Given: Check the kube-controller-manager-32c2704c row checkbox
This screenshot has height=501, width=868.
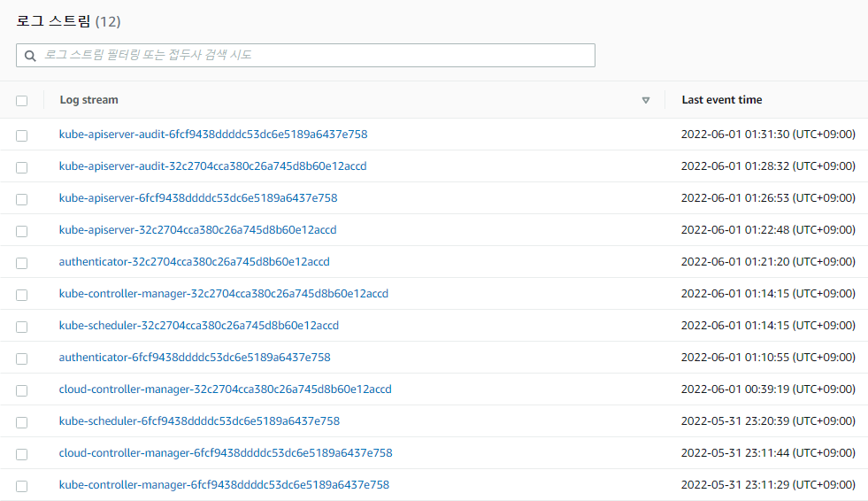Looking at the screenshot, I should [21, 295].
